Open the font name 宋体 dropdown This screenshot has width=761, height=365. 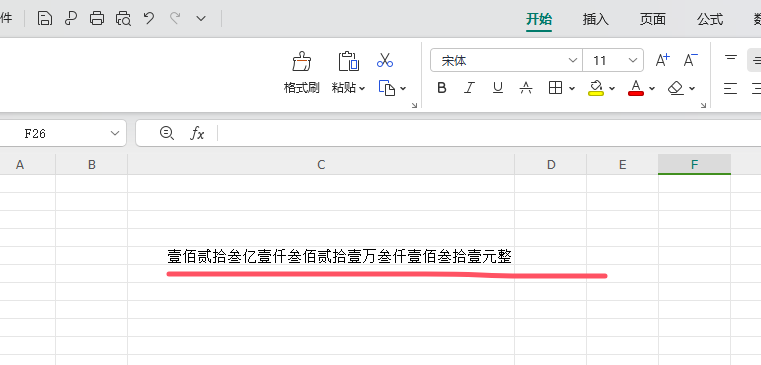point(573,61)
